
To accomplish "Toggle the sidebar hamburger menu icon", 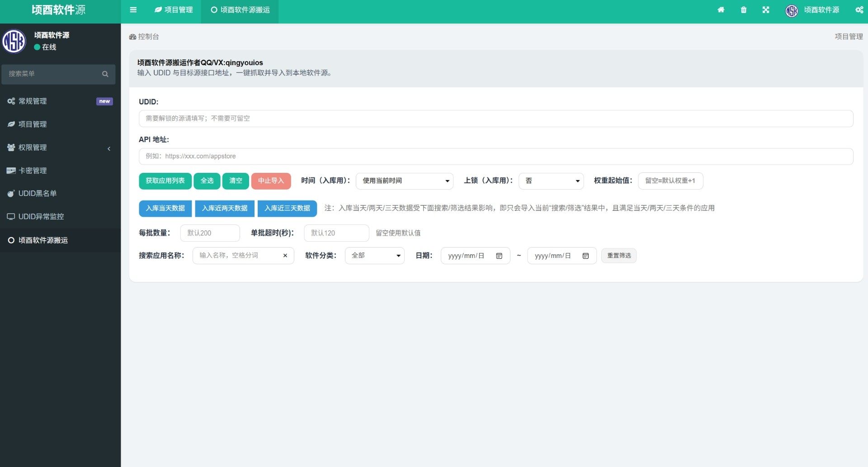I will click(133, 10).
